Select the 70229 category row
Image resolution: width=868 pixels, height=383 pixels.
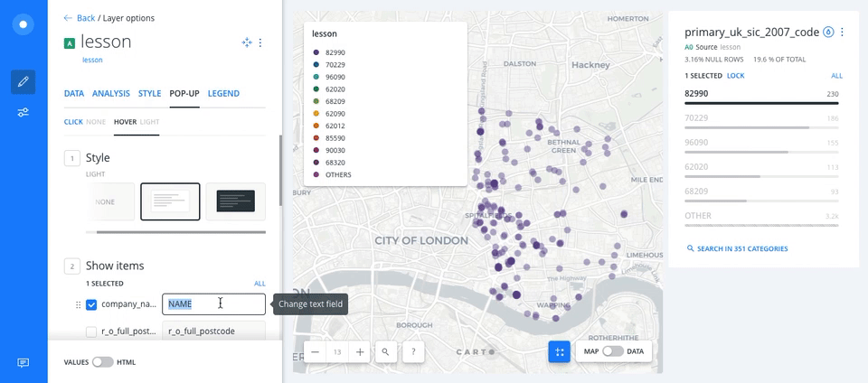(761, 121)
